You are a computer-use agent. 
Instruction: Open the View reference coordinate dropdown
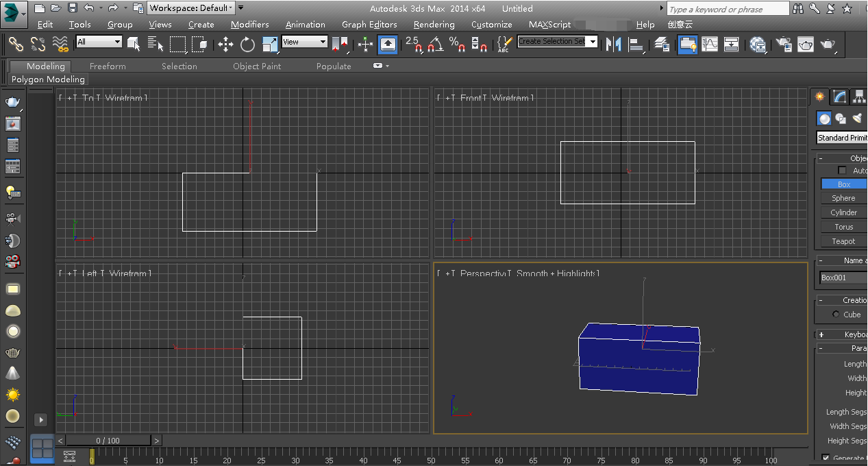pyautogui.click(x=305, y=42)
